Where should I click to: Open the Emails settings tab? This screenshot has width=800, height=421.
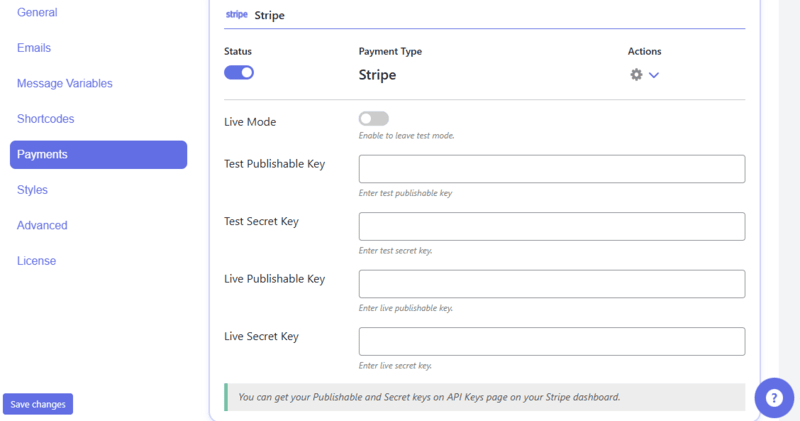[34, 48]
